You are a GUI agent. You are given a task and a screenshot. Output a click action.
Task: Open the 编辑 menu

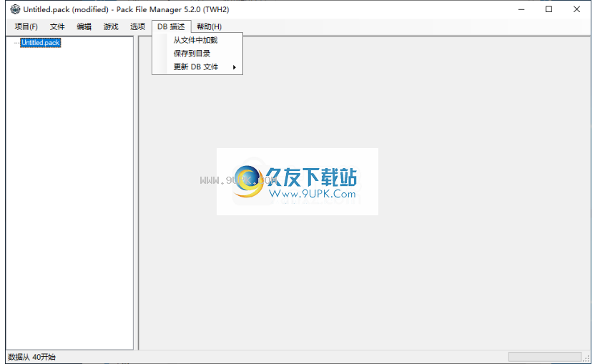pyautogui.click(x=84, y=26)
